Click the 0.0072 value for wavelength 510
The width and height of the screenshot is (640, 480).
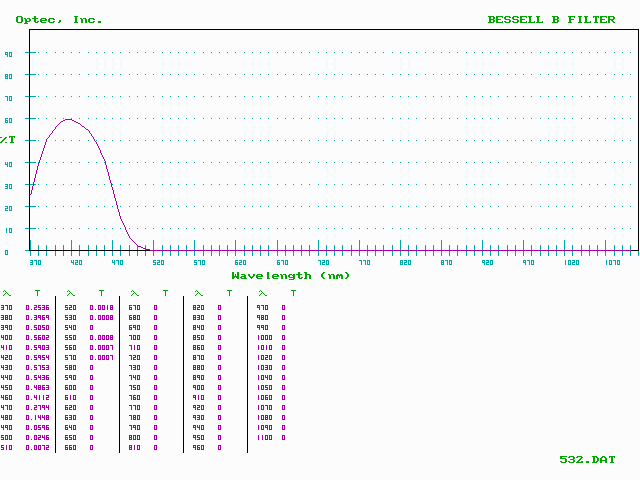[x=39, y=447]
